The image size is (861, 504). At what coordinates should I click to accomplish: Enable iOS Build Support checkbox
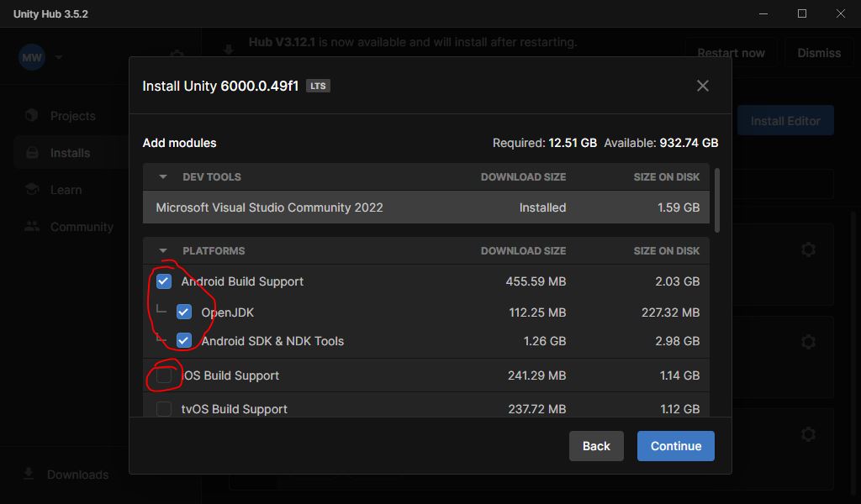click(164, 375)
